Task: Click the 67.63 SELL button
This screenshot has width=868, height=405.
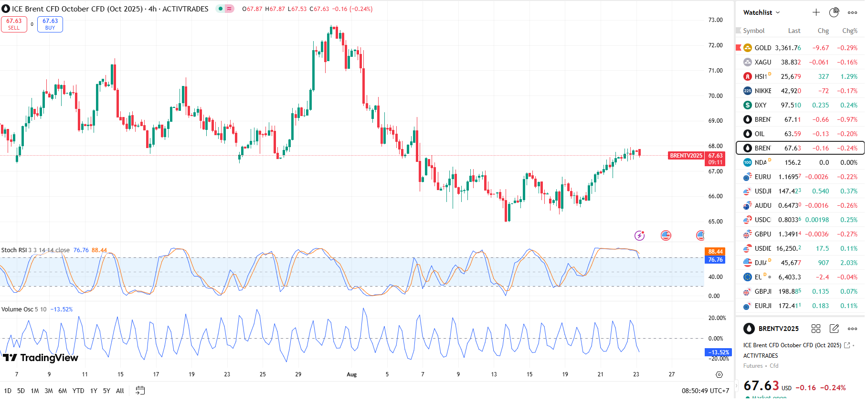Action: [14, 24]
